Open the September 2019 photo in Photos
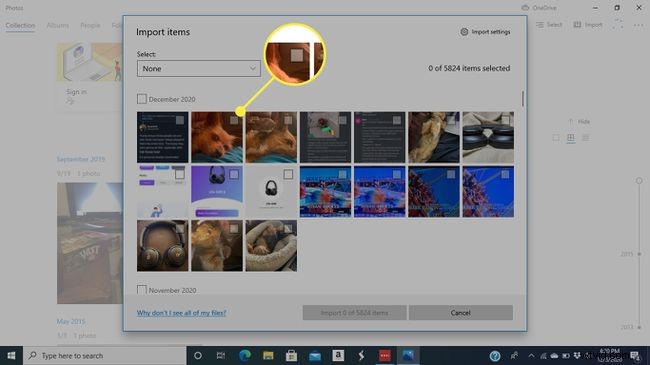 click(x=90, y=243)
